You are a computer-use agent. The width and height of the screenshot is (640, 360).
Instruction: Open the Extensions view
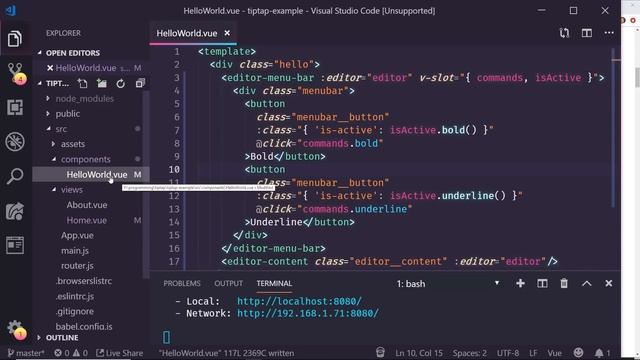(x=15, y=108)
